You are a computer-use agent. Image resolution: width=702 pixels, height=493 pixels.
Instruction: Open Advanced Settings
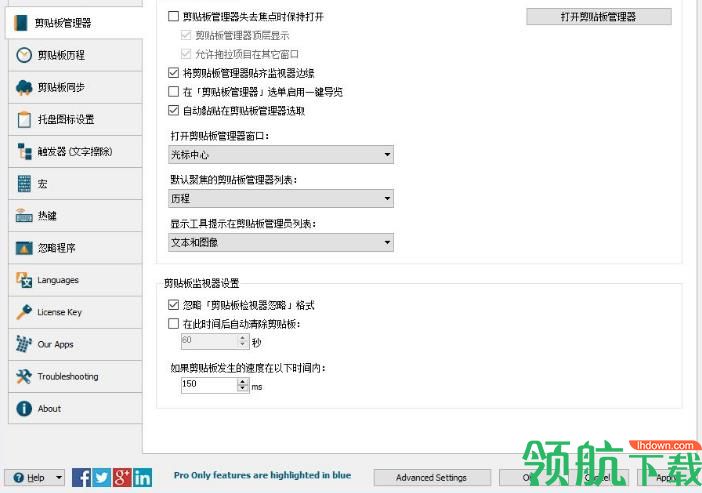[432, 478]
